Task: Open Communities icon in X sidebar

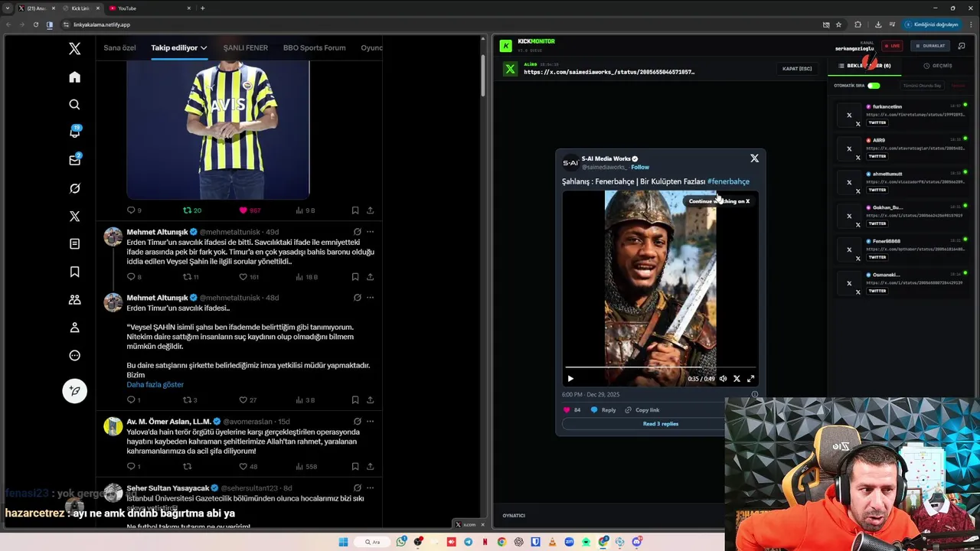Action: coord(74,300)
